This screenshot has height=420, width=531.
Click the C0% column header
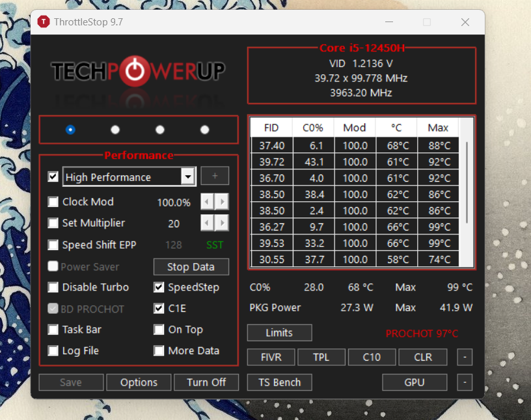coord(313,128)
